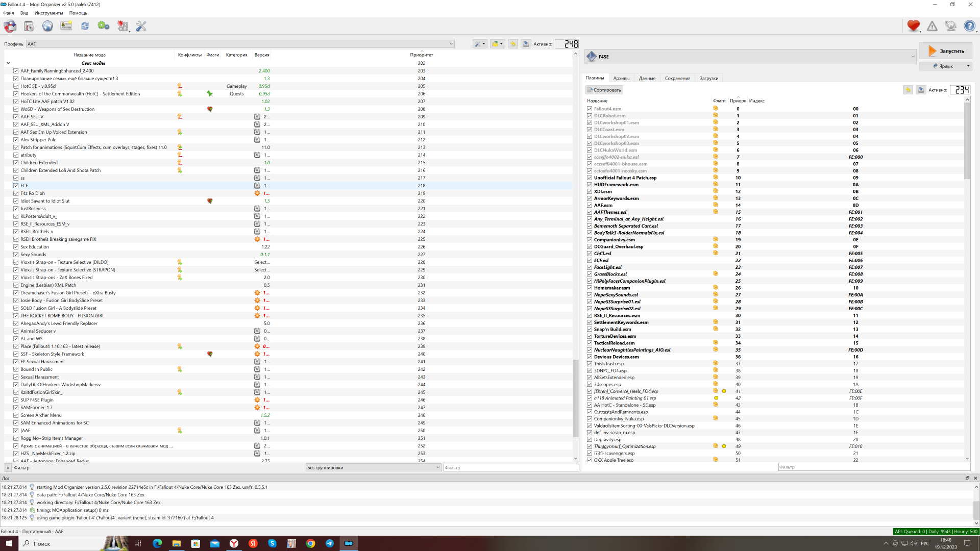Uncheck the Sex Education mod checkbox
The height and width of the screenshot is (551, 980).
coord(16,247)
